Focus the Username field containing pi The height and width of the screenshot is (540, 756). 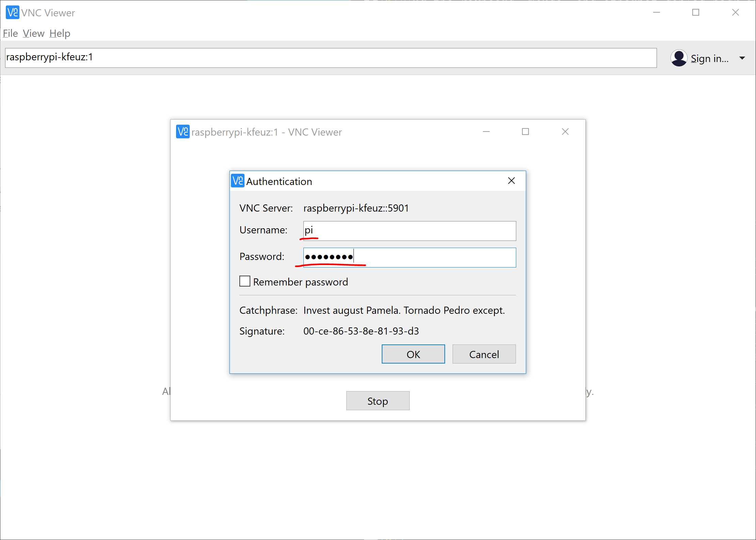(x=410, y=231)
